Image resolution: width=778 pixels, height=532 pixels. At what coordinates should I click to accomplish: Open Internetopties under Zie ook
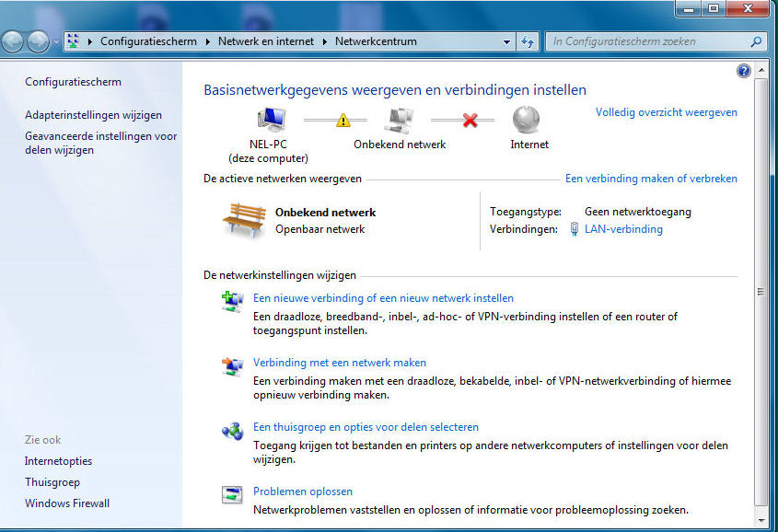(x=58, y=461)
